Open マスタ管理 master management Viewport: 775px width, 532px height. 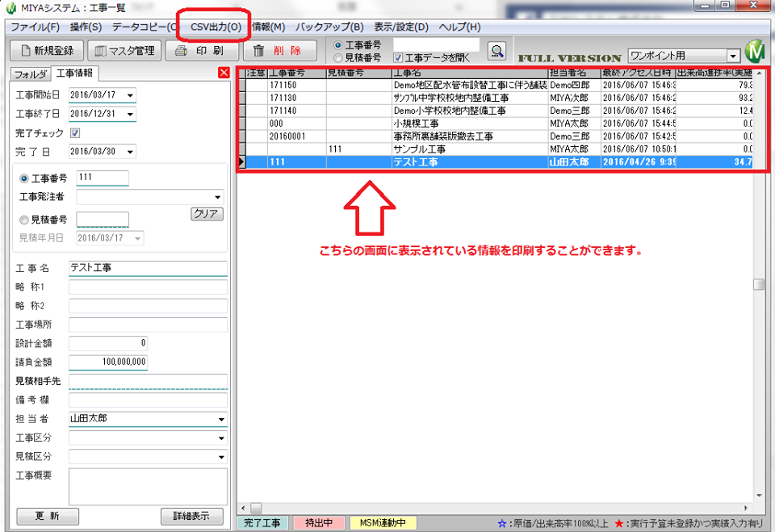(x=124, y=50)
